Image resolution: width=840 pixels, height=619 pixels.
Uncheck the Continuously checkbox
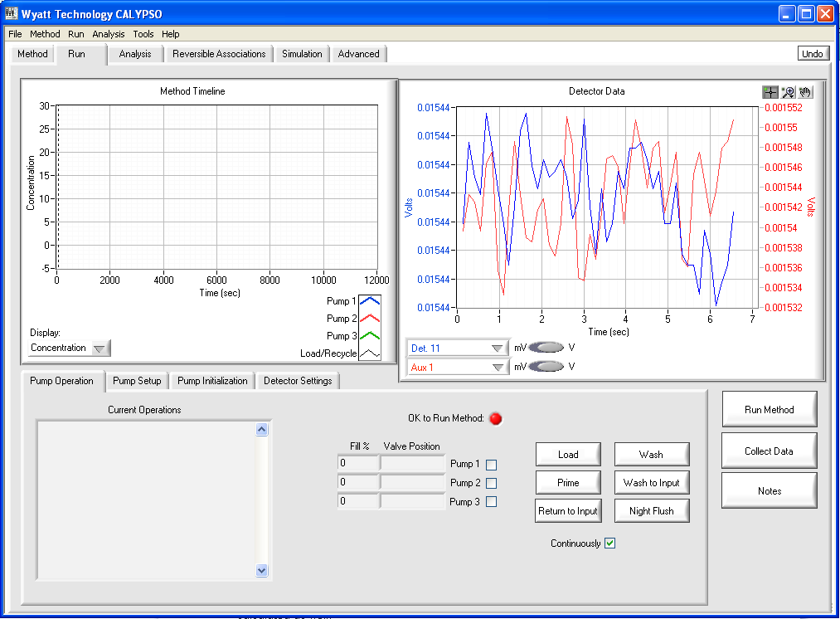tap(610, 543)
